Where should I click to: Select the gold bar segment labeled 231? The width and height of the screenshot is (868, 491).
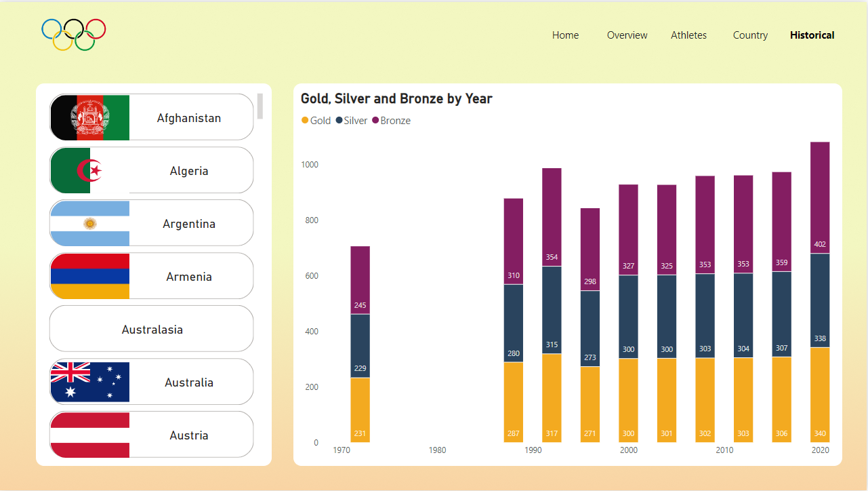click(x=360, y=410)
